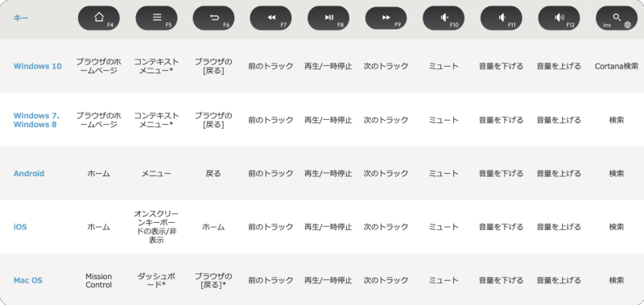Select the Windows 10 row label

point(37,66)
